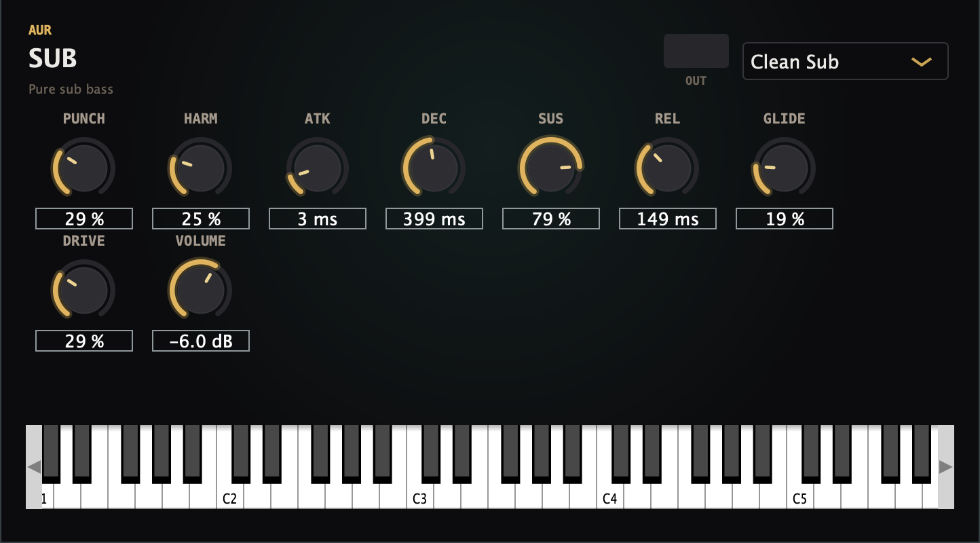Shift keyboard octave left with arrow
Screen dimensions: 980x543
(x=34, y=467)
